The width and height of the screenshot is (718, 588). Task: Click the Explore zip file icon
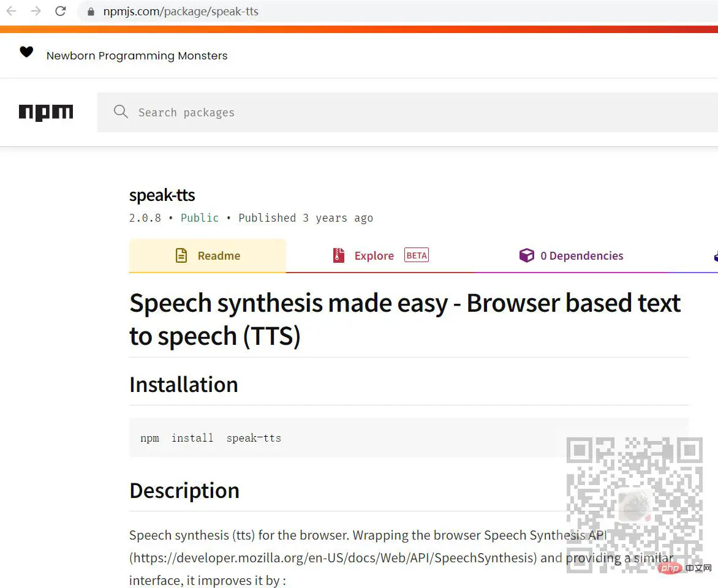[338, 255]
